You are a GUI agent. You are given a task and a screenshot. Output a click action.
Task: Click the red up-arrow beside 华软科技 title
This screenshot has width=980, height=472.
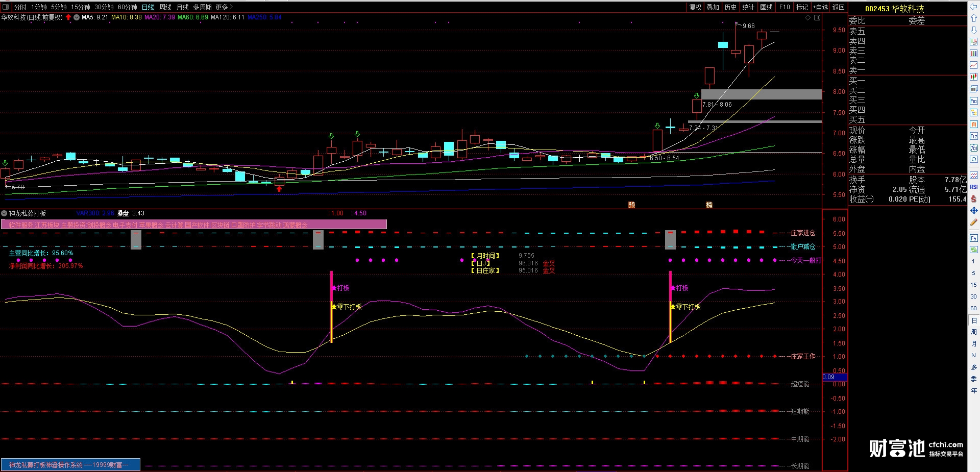68,17
